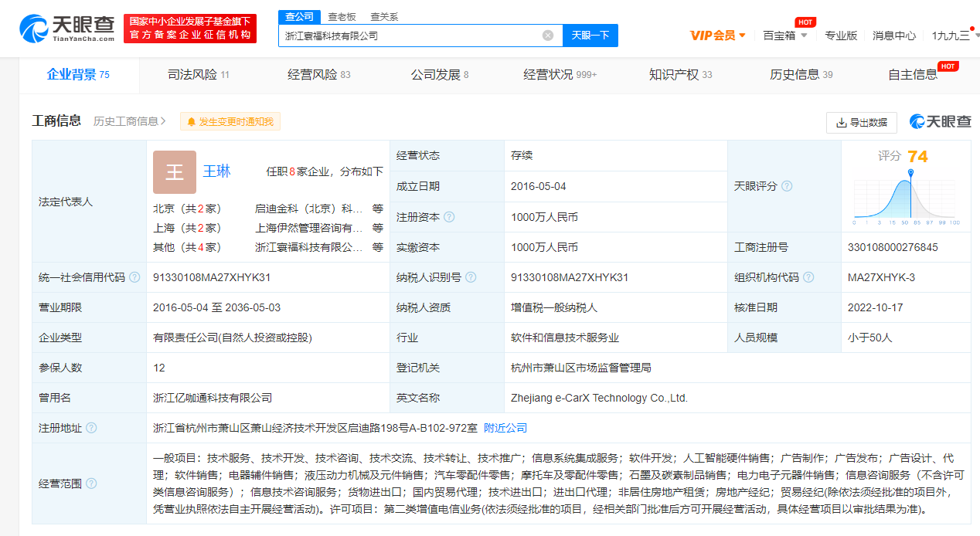The image size is (980, 536).
Task: Click the 纳税人资质 value 增值税一般纳税人
Action: [x=554, y=307]
